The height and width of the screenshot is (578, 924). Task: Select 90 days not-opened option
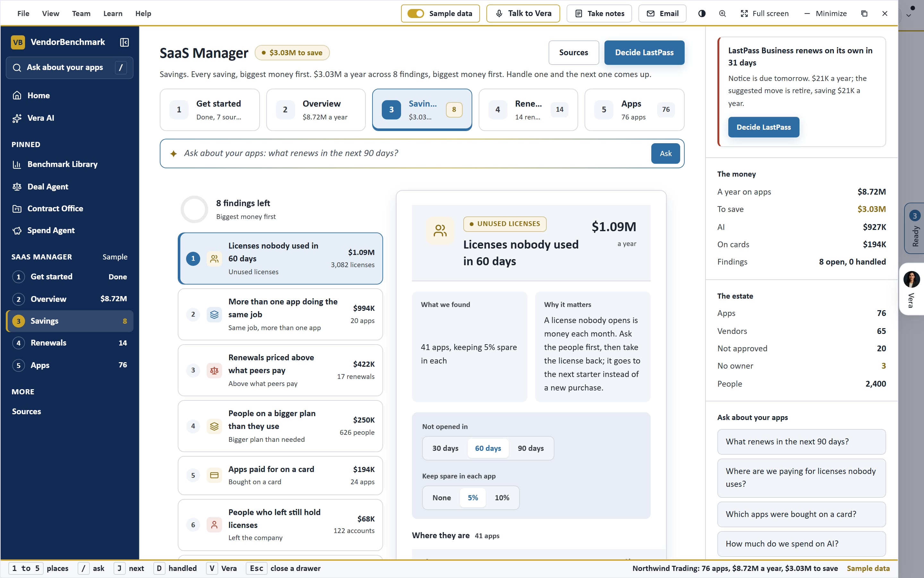(x=531, y=448)
